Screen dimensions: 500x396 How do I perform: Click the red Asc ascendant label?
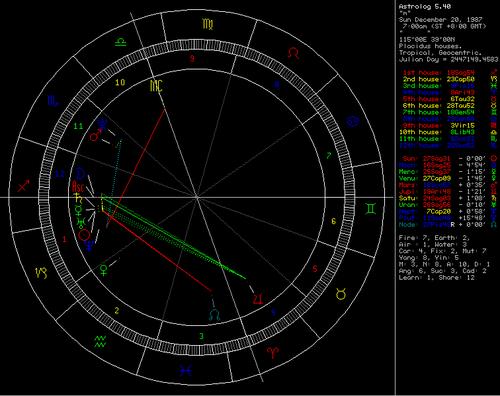pyautogui.click(x=78, y=187)
